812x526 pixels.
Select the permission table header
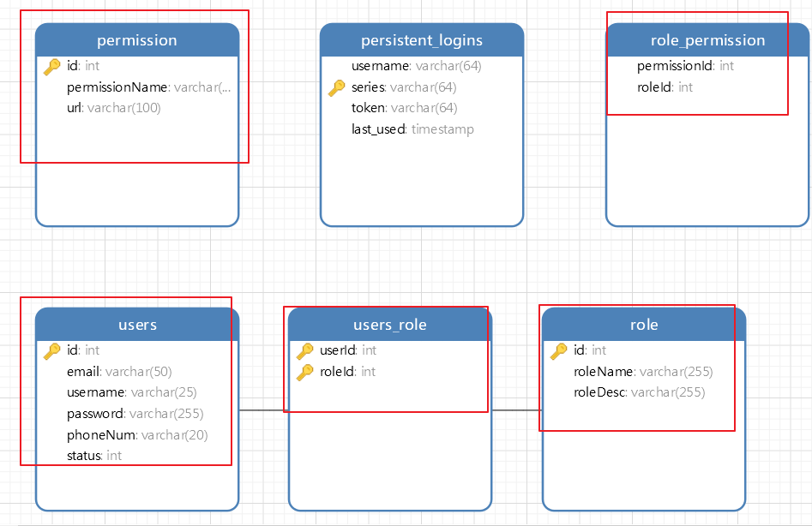[137, 39]
